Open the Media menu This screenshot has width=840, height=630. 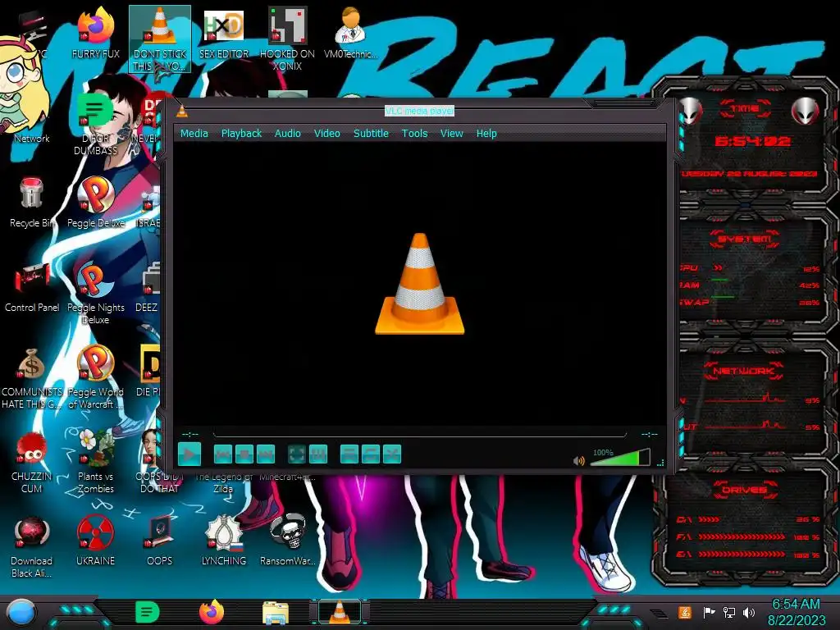tap(194, 134)
